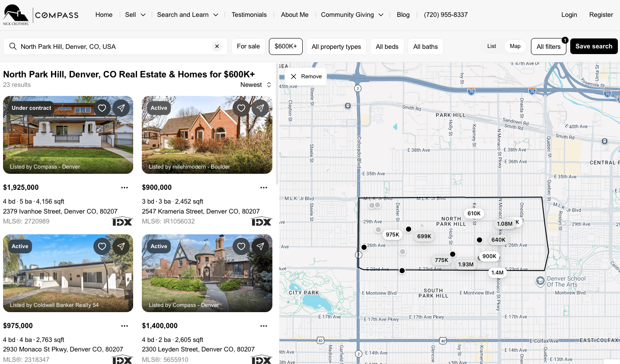
Task: Open more options for $900,000 listing
Action: 264,188
